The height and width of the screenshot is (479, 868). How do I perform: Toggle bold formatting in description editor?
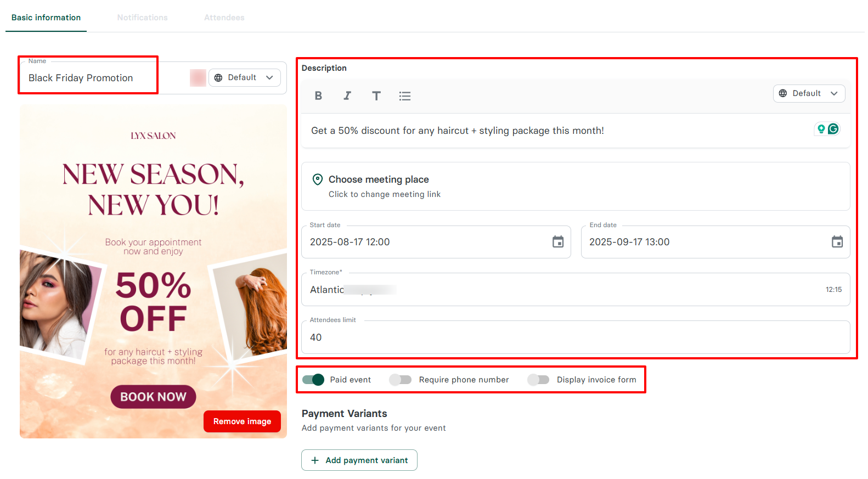[x=318, y=96]
